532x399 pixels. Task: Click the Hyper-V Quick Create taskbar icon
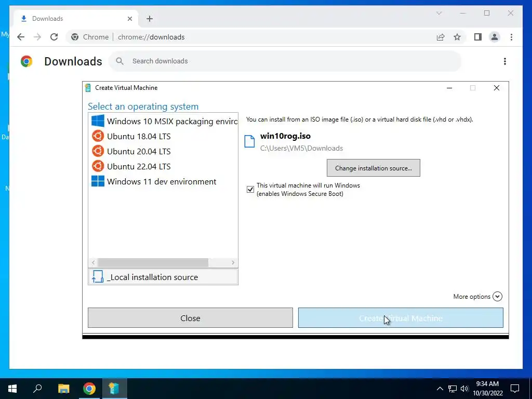click(x=115, y=389)
